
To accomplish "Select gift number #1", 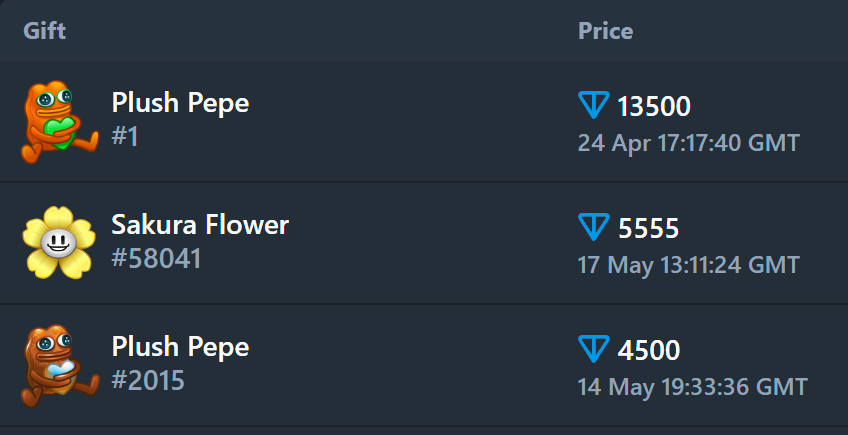I will pos(125,137).
